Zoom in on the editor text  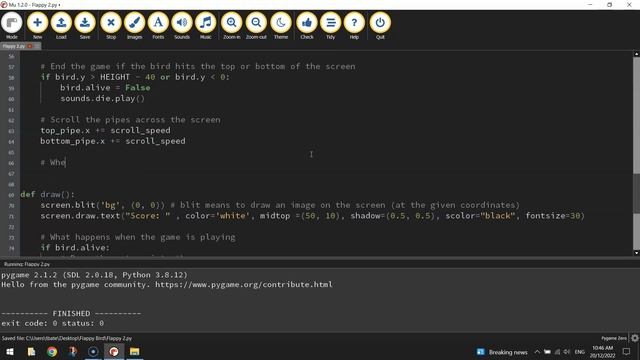(231, 26)
